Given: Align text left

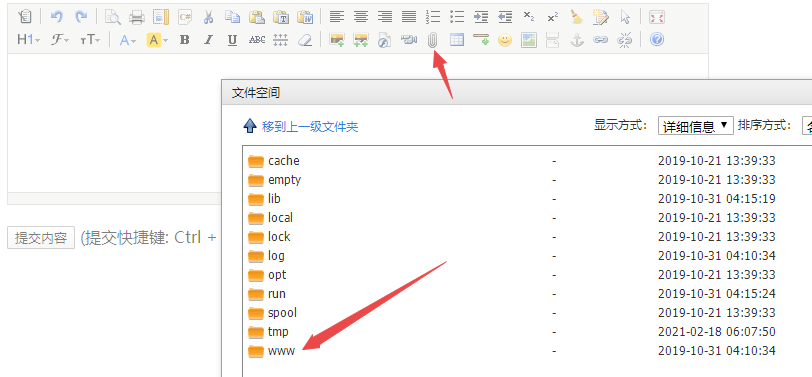Looking at the screenshot, I should (337, 17).
